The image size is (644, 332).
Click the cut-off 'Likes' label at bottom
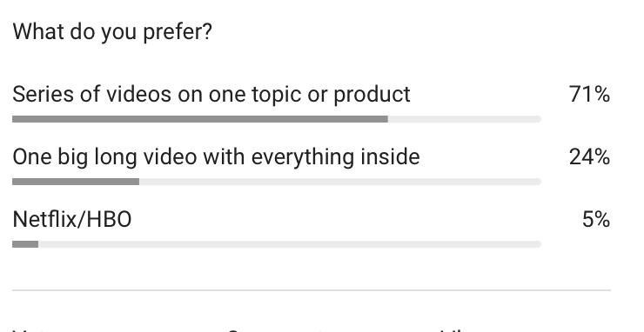click(x=462, y=329)
